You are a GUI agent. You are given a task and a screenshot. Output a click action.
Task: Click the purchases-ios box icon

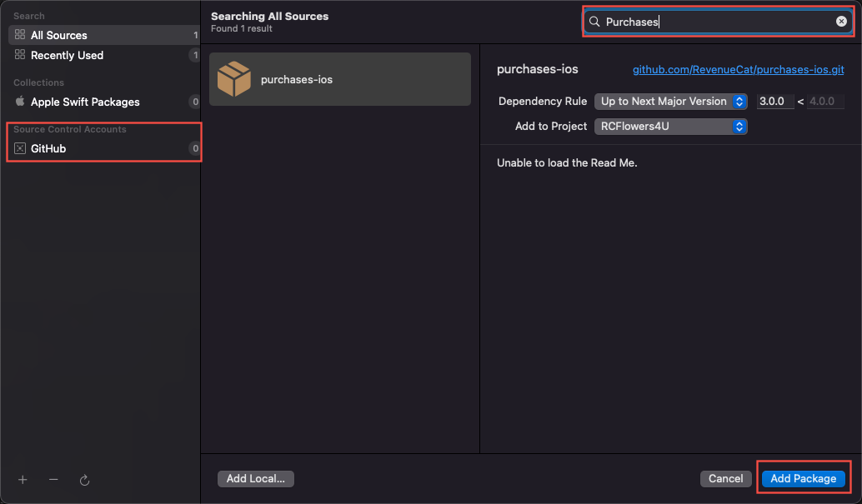tap(234, 78)
